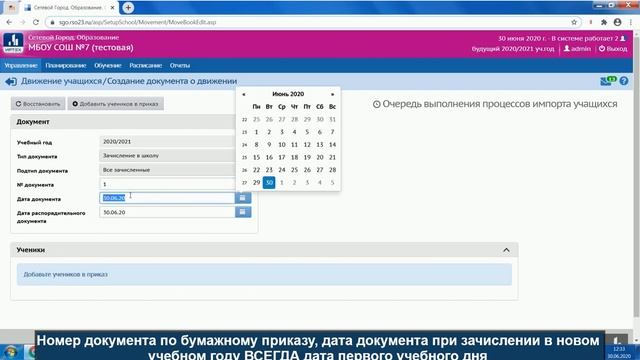This screenshot has width=640, height=360.
Task: Go back in browser history
Action: 9,22
